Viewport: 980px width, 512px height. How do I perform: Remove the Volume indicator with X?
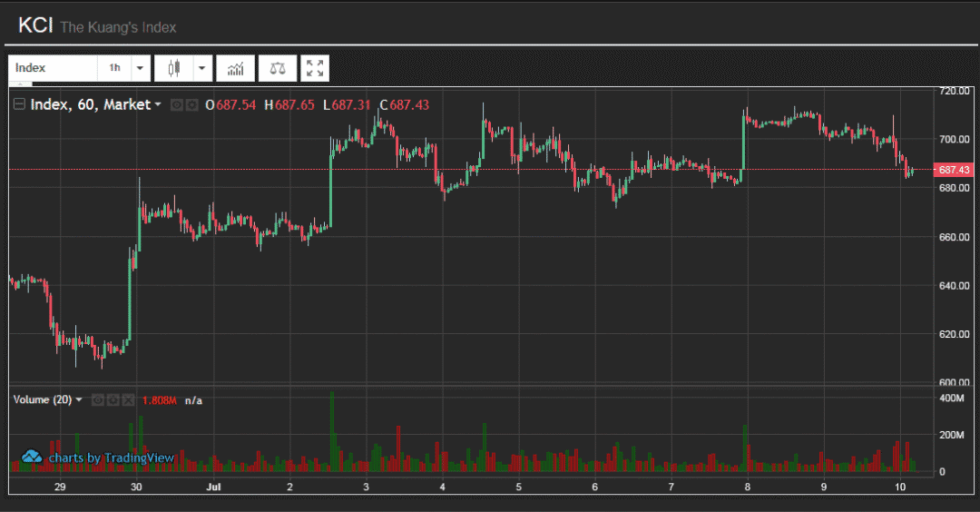(x=128, y=400)
